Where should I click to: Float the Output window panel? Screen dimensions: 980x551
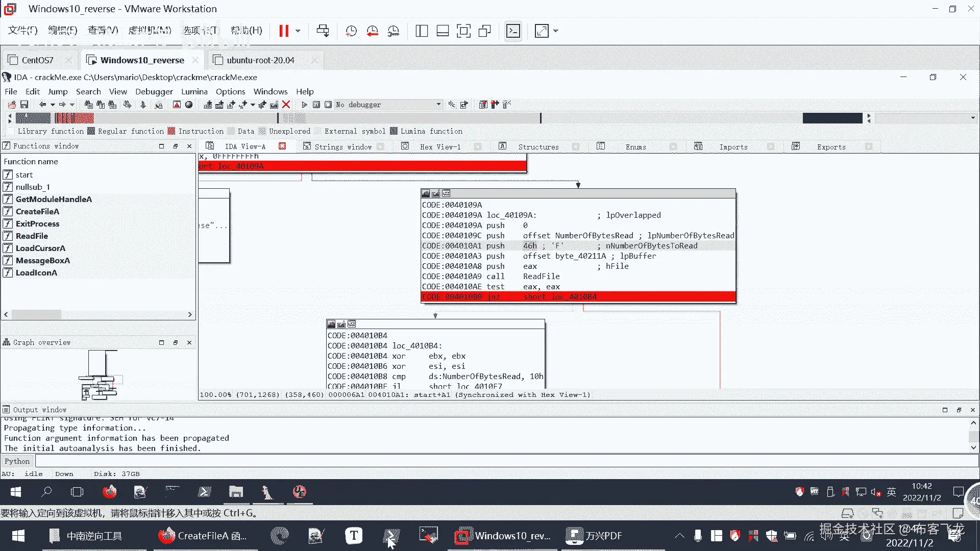click(959, 410)
